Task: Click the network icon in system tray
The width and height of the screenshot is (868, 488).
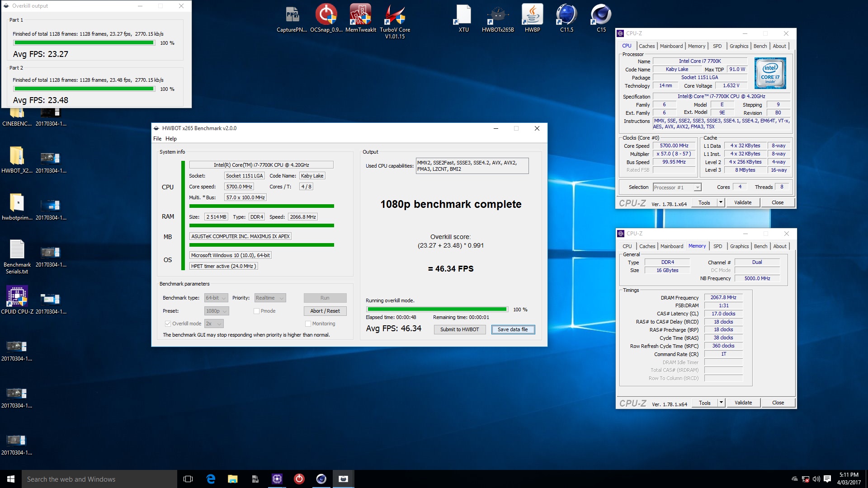Action: pos(805,479)
